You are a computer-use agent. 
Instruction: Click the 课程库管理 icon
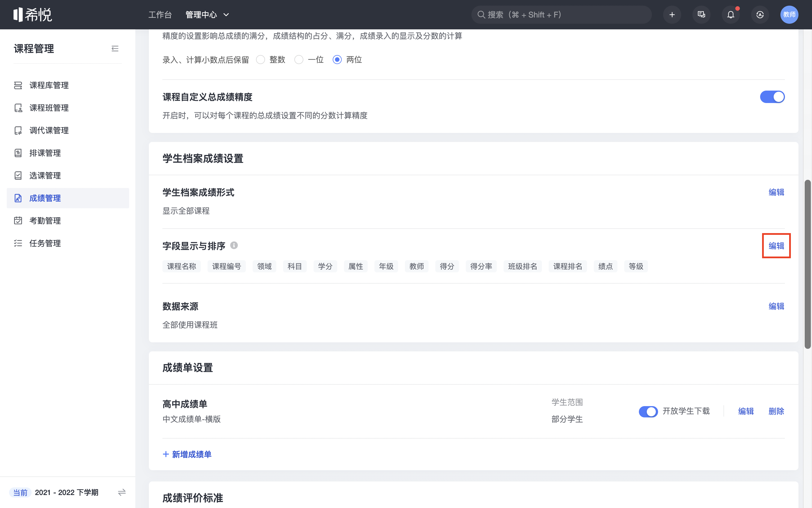pyautogui.click(x=18, y=85)
